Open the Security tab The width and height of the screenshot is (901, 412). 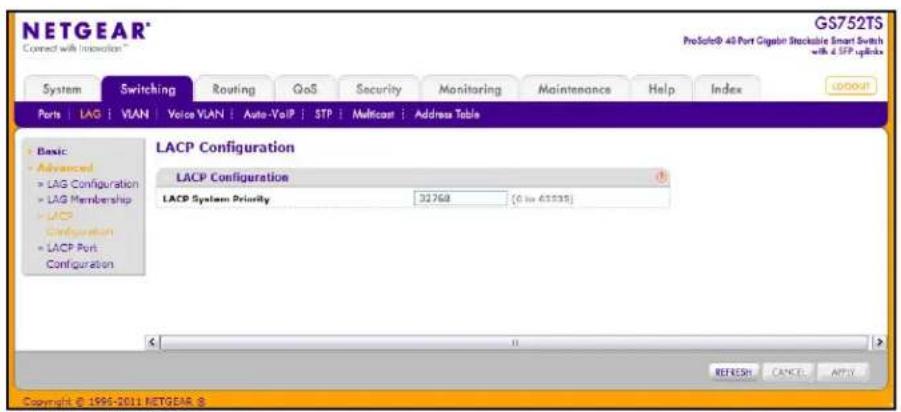[378, 90]
